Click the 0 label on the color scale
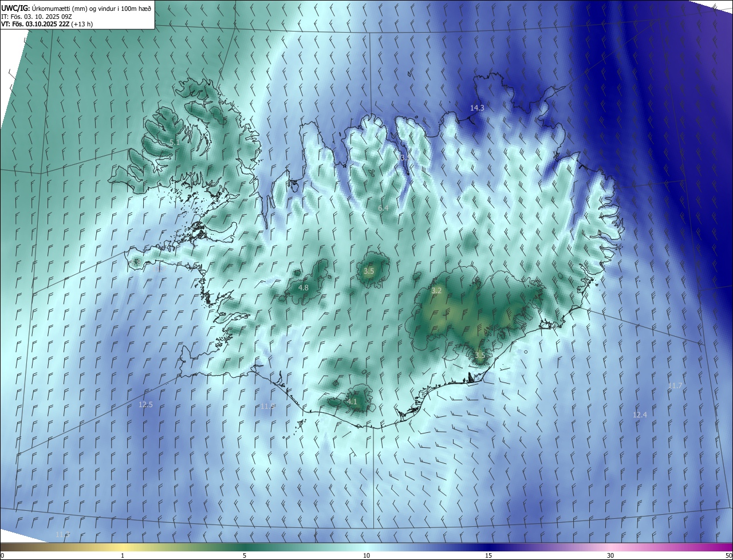The image size is (733, 560). (x=2, y=555)
